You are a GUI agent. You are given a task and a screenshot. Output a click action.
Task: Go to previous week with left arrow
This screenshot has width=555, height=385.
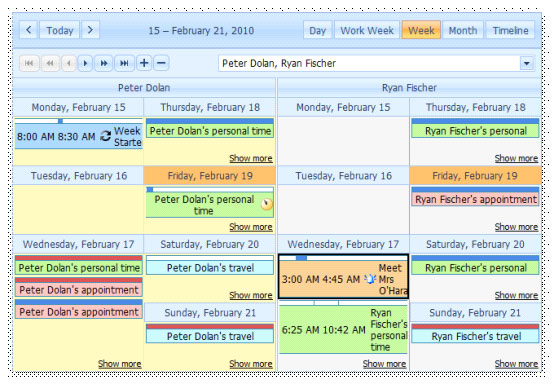coord(28,30)
